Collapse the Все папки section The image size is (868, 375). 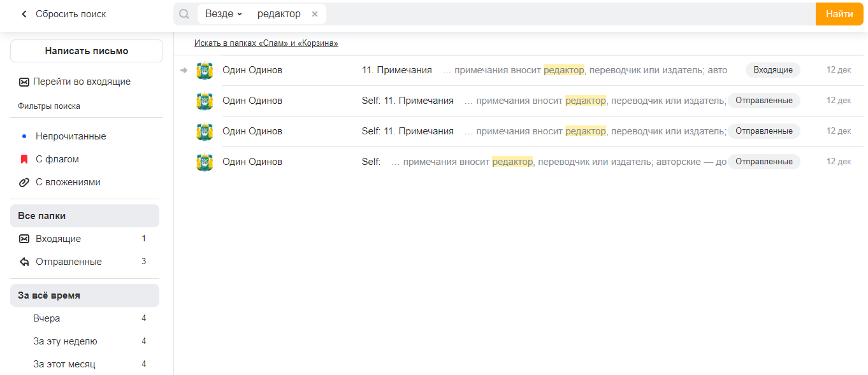point(85,216)
